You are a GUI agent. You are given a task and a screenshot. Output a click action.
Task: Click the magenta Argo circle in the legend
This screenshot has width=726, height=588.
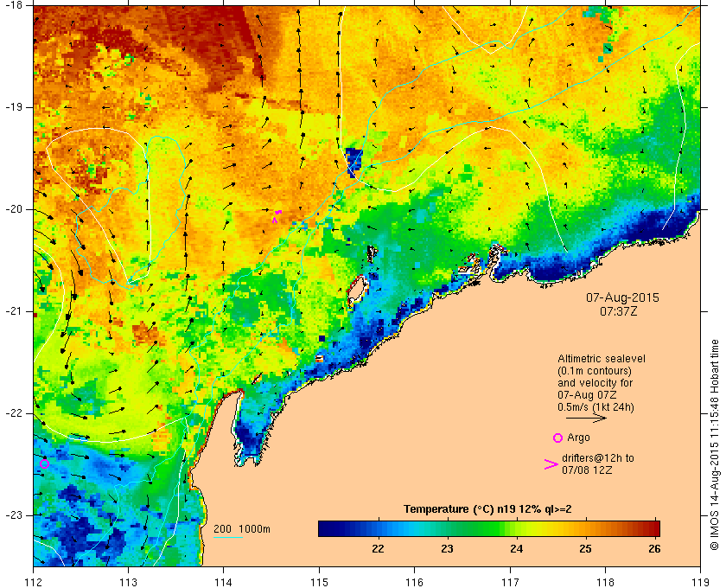557,438
